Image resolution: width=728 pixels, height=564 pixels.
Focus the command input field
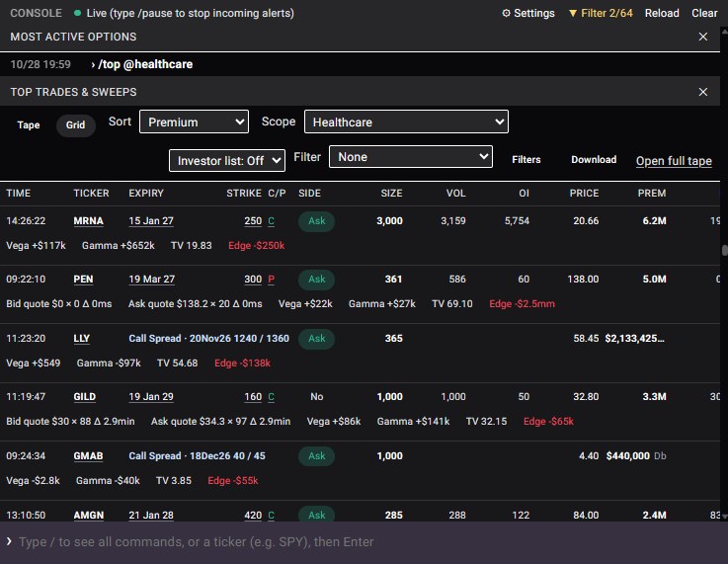(364, 542)
